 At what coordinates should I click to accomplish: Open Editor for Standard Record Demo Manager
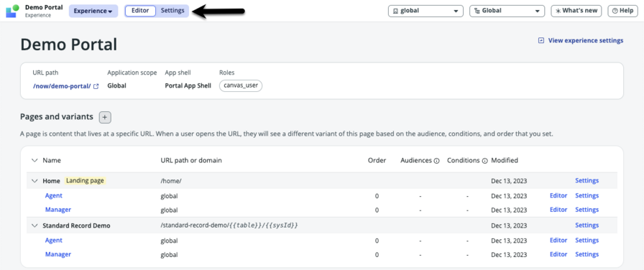558,254
